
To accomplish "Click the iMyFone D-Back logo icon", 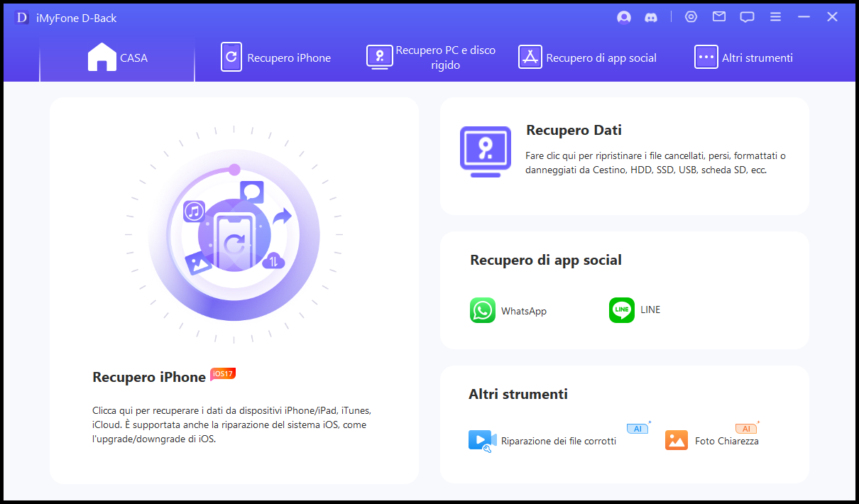I will click(x=22, y=18).
